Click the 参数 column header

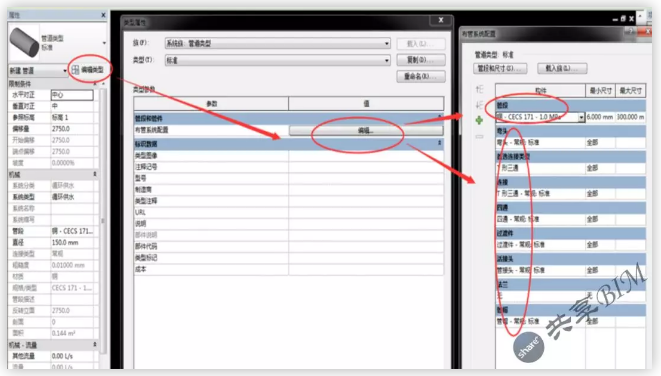coord(211,104)
